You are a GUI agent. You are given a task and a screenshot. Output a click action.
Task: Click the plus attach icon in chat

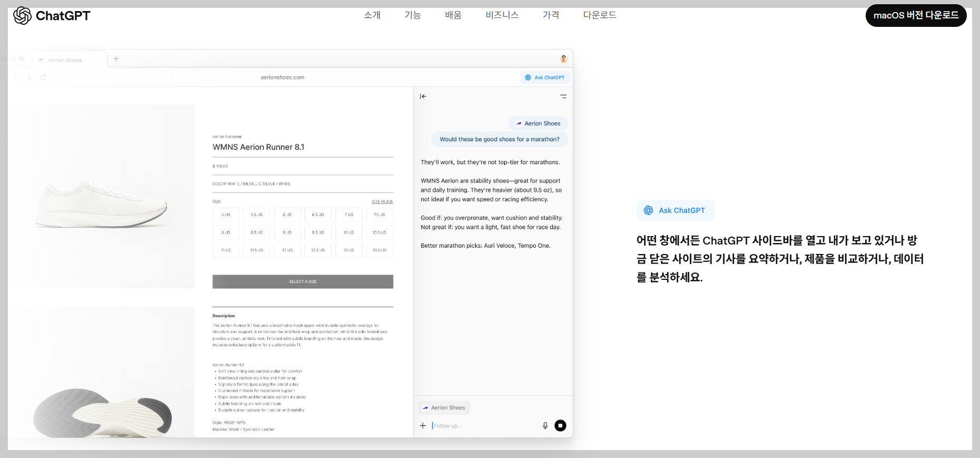tap(423, 425)
